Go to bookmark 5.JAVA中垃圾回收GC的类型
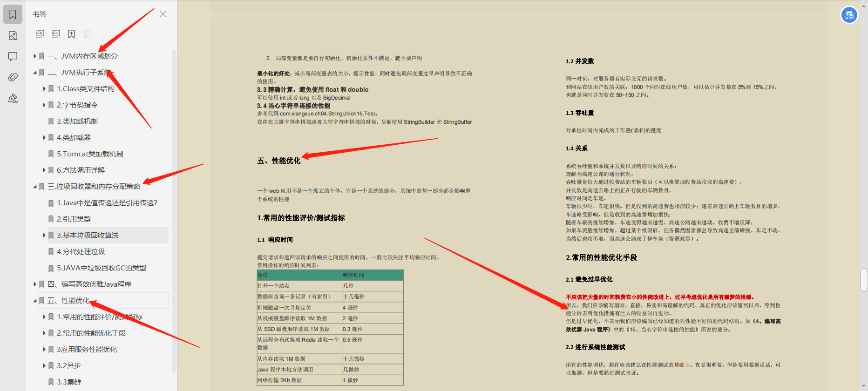The image size is (868, 391). (x=102, y=268)
